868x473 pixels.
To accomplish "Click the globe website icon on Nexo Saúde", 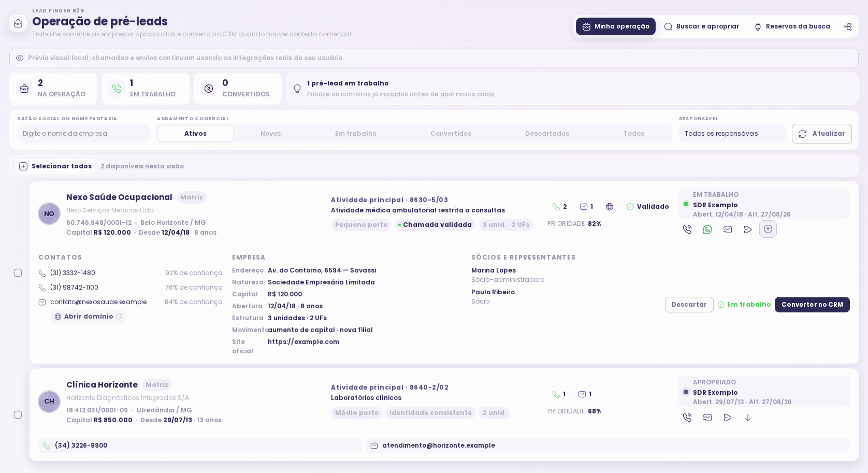I will (610, 207).
